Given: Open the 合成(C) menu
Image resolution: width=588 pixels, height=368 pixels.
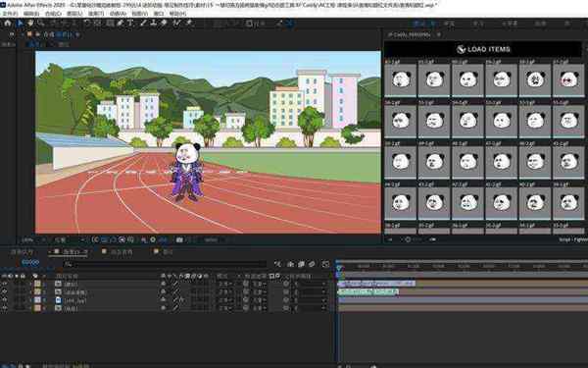Looking at the screenshot, I should coord(53,13).
